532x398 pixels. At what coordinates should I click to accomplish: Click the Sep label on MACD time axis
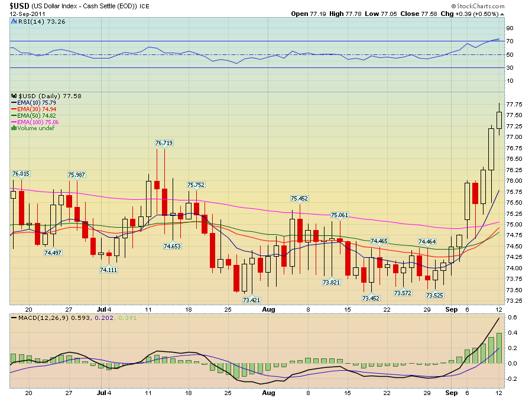(x=450, y=392)
